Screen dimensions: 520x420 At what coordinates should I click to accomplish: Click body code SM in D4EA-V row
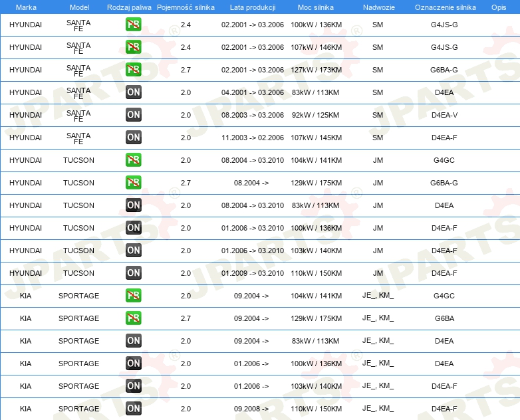point(378,115)
